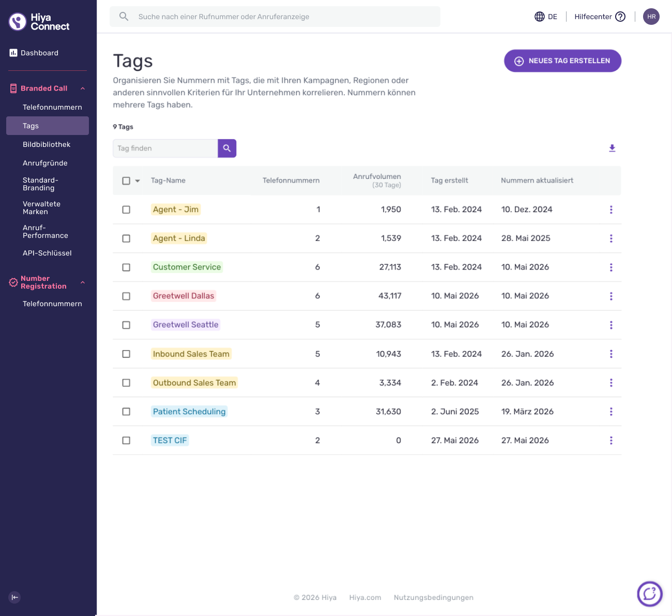Check the Patient Scheduling row checkbox

(126, 412)
